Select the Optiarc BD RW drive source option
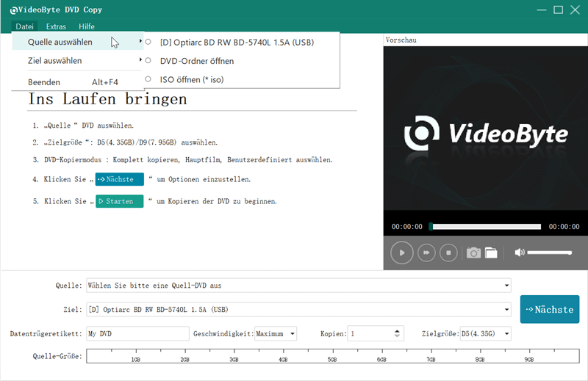This screenshot has height=381, width=588. (237, 43)
